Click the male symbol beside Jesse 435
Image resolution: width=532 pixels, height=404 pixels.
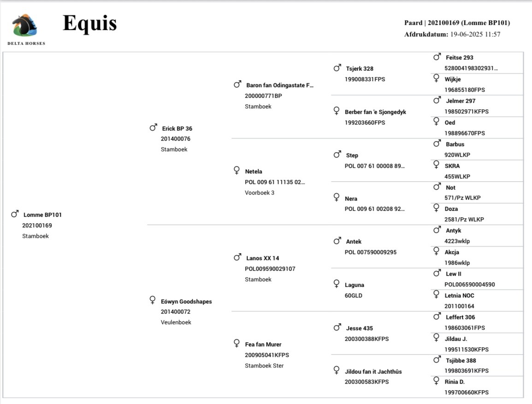337,327
